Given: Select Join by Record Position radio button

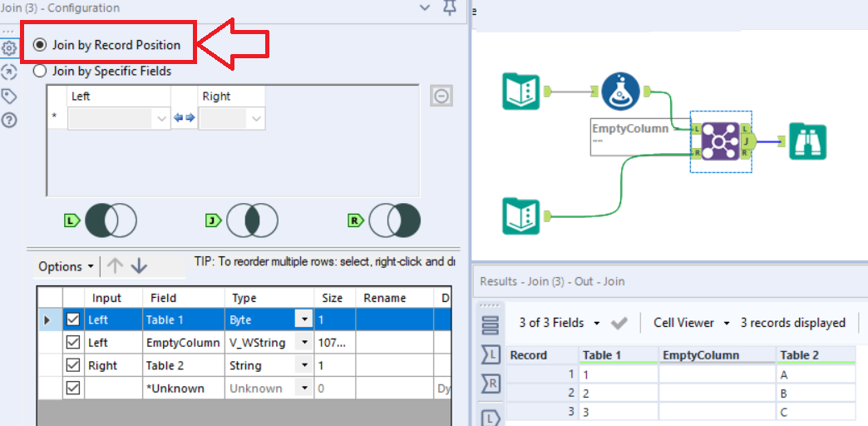Looking at the screenshot, I should coord(40,45).
